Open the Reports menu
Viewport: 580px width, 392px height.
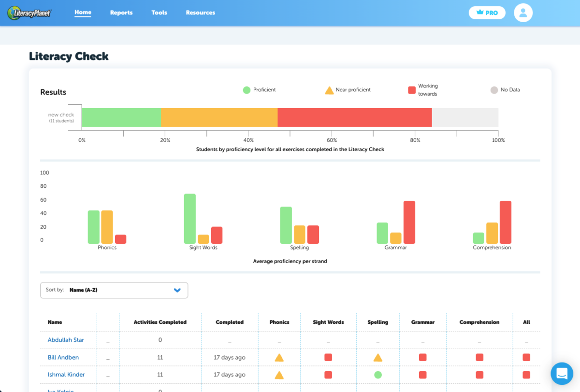pyautogui.click(x=121, y=13)
